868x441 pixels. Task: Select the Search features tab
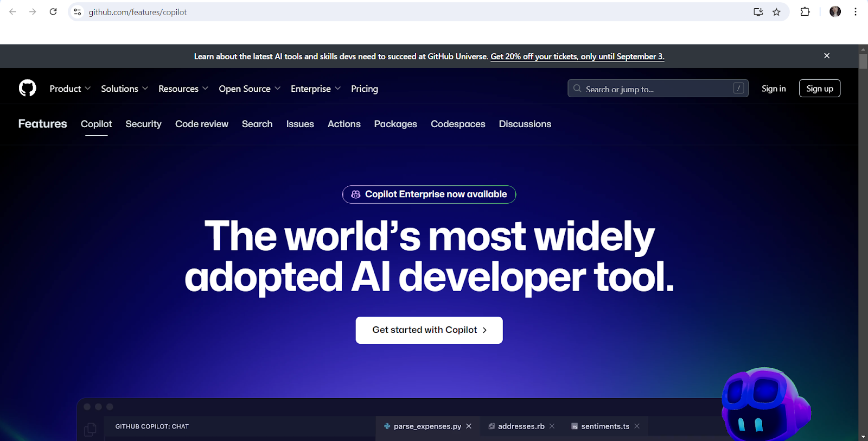257,124
